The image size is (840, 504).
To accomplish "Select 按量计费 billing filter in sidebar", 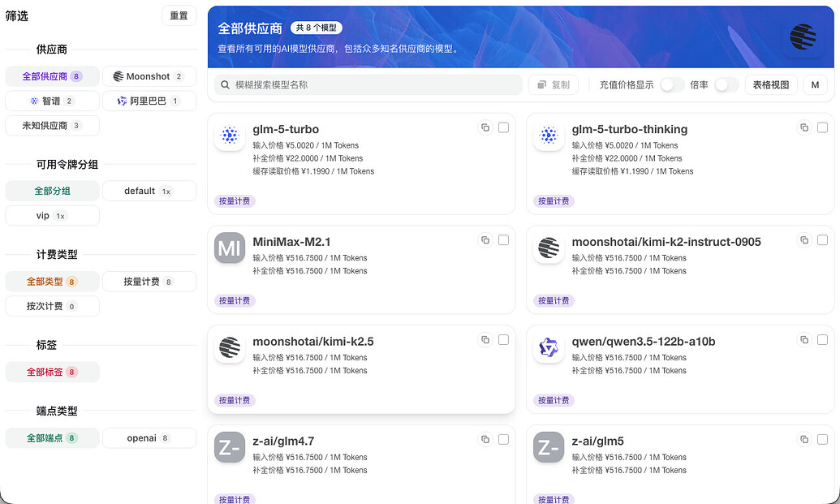I will pos(149,281).
